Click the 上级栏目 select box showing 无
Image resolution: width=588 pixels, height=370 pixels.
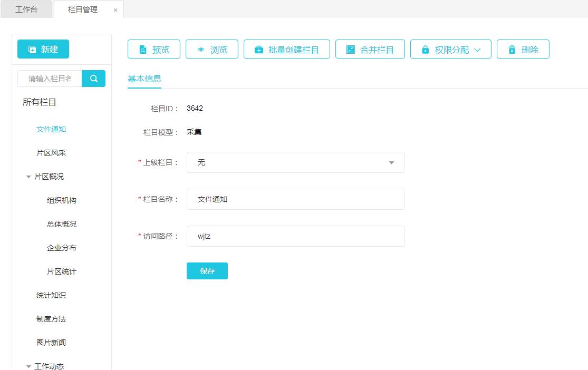(x=295, y=162)
